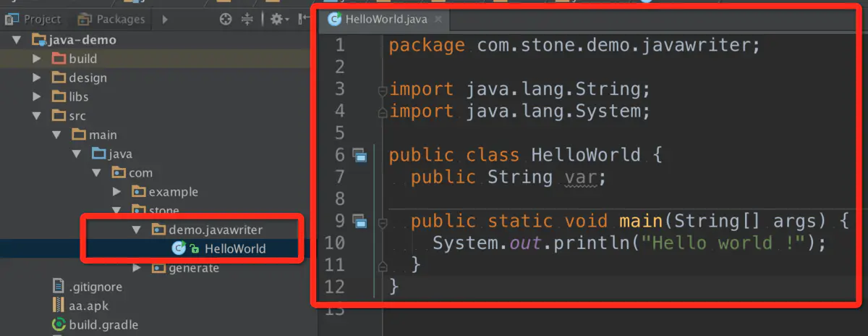
Task: Click the gutter marker on line 9
Action: coord(359,220)
